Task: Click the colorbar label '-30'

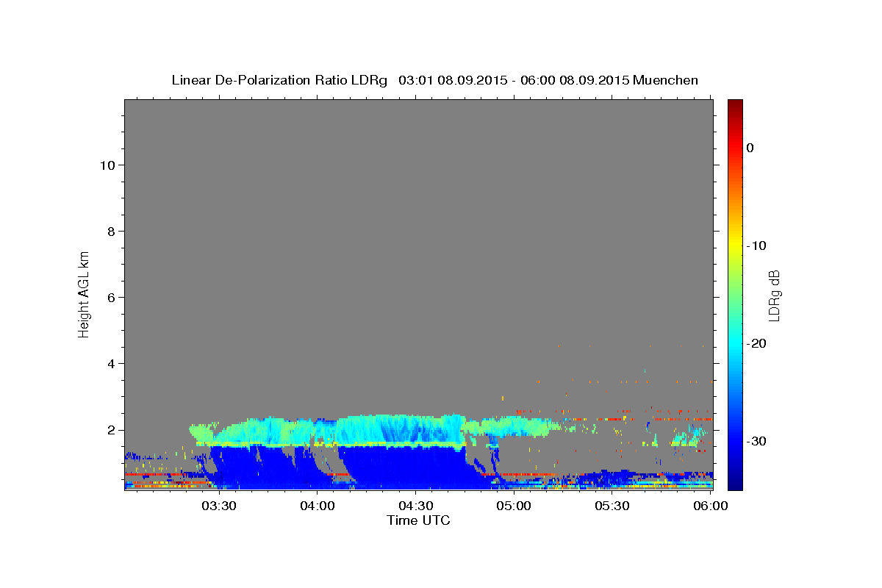Action: pos(757,441)
